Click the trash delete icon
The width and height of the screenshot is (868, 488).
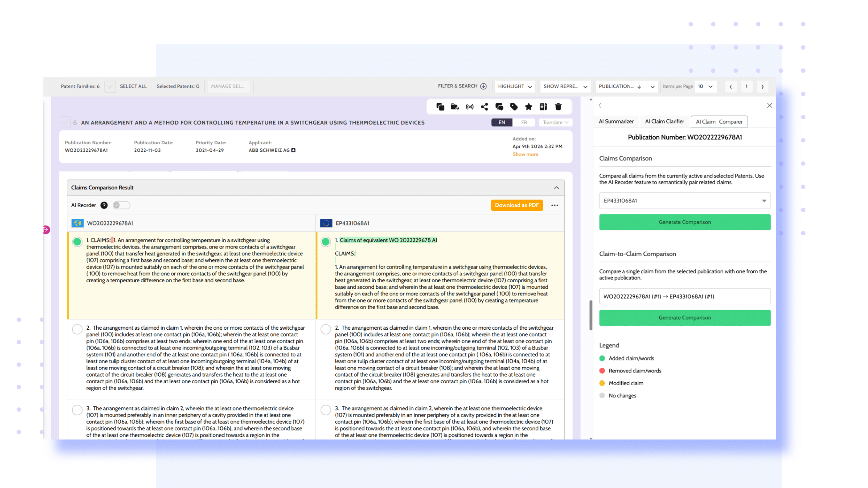pyautogui.click(x=558, y=107)
